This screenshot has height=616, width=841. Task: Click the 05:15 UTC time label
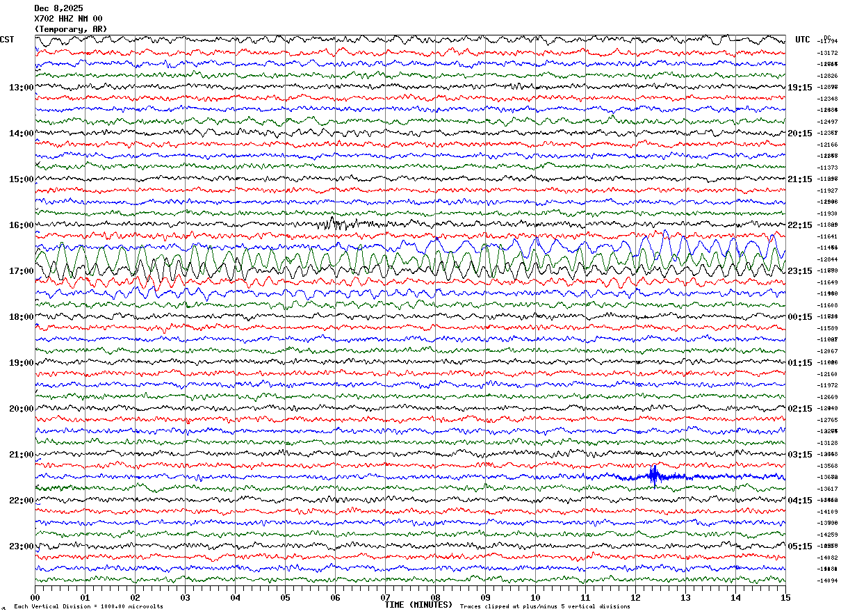(x=800, y=546)
